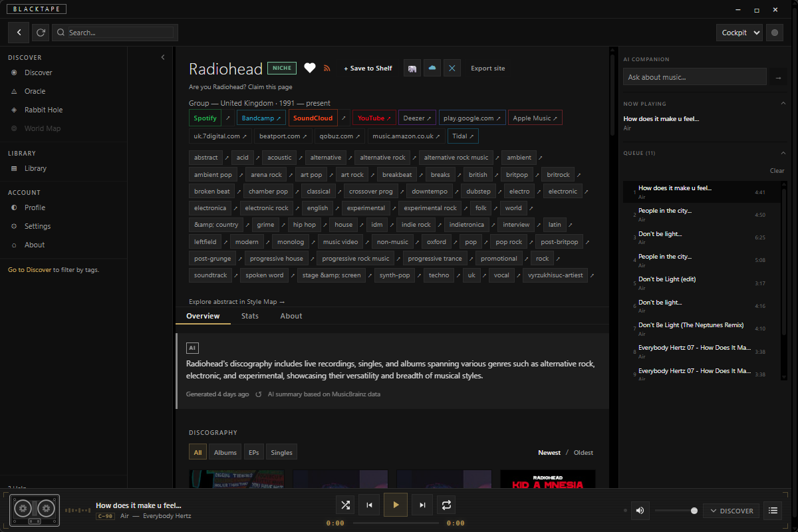798x532 pixels.
Task: Open the Tidal link
Action: [x=464, y=136]
